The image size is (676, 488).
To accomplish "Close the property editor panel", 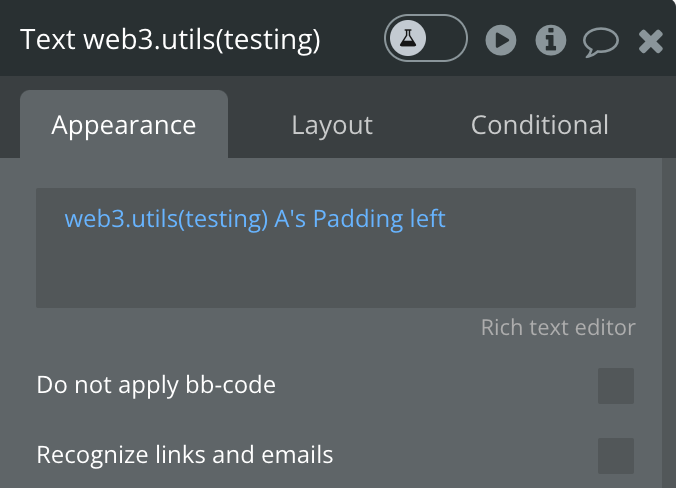I will pyautogui.click(x=651, y=41).
